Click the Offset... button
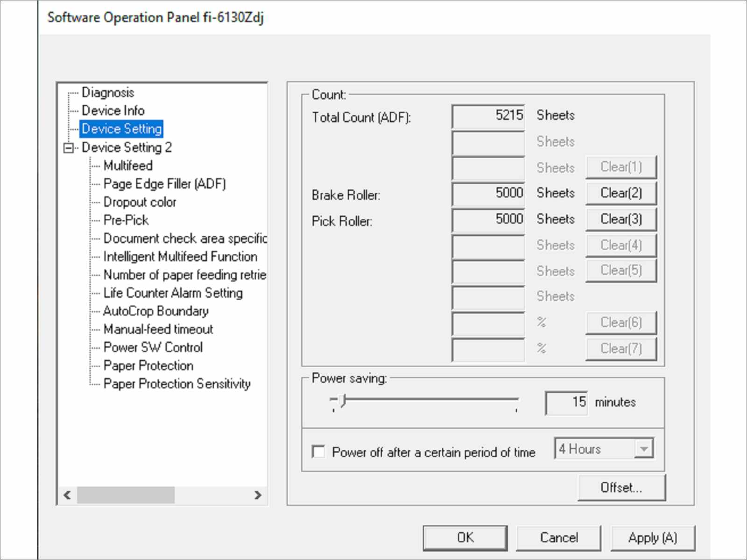 [x=621, y=488]
